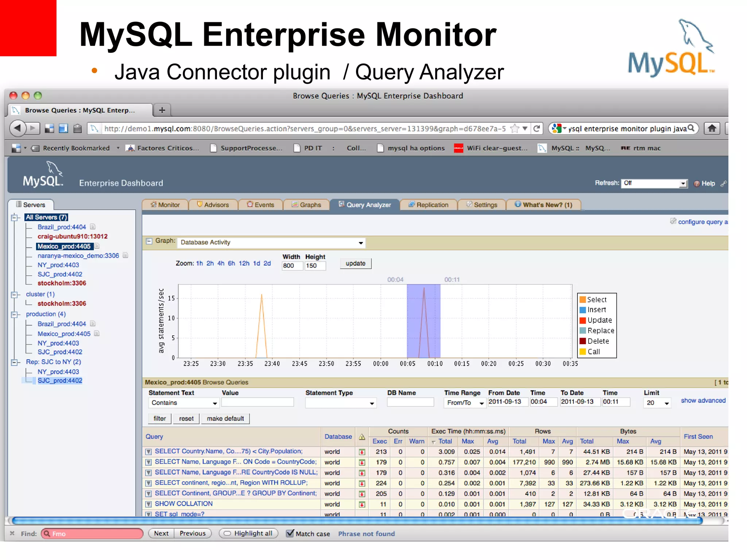Click the Help icon in dashboard header
747x560 pixels.
click(697, 183)
